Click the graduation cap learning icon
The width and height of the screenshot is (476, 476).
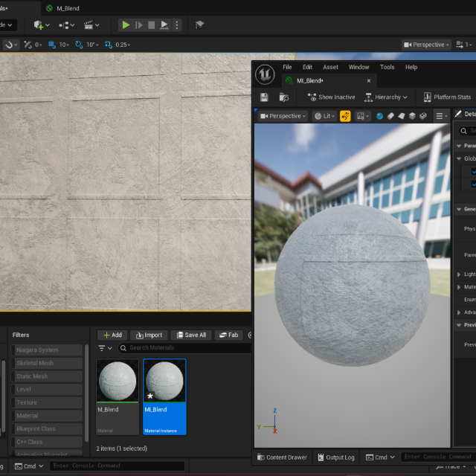[199, 25]
